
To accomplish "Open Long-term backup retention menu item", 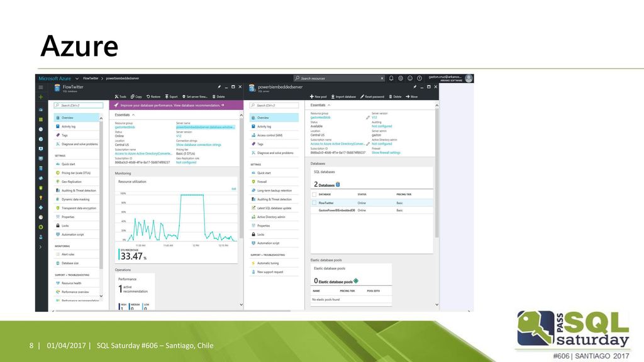I will click(274, 190).
